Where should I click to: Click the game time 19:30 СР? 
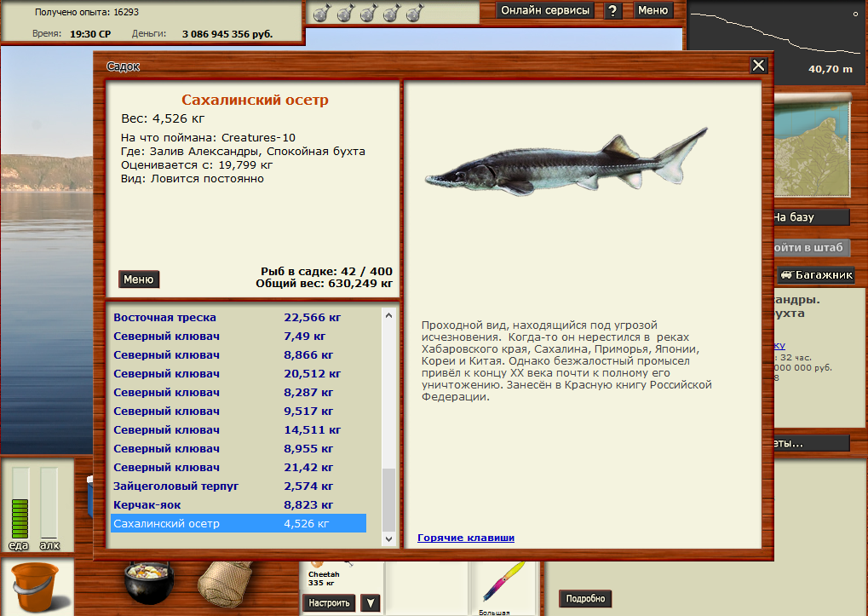pos(90,34)
